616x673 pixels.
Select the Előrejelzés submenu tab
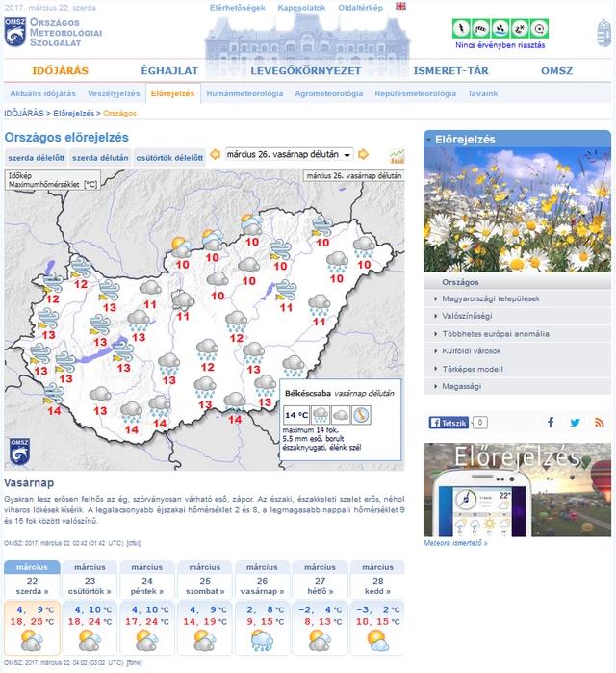click(x=172, y=93)
